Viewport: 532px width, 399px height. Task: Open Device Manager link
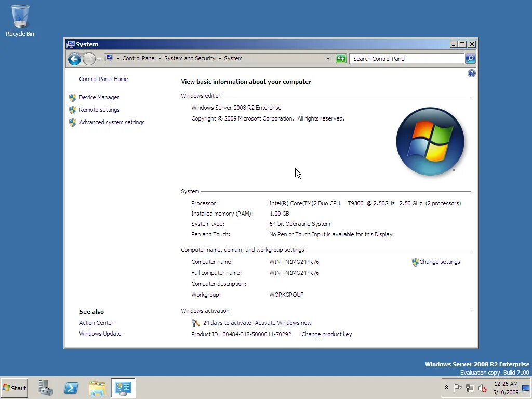coord(99,97)
